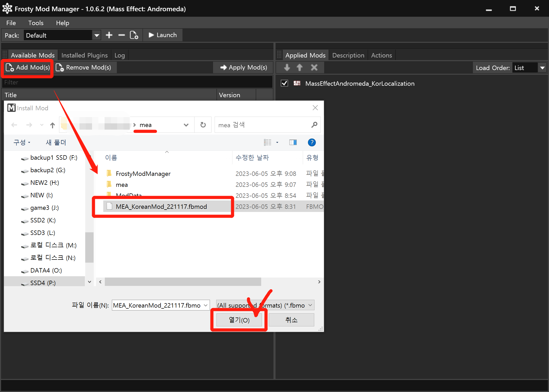The width and height of the screenshot is (549, 392).
Task: Click inside the Filter field
Action: pos(137,82)
